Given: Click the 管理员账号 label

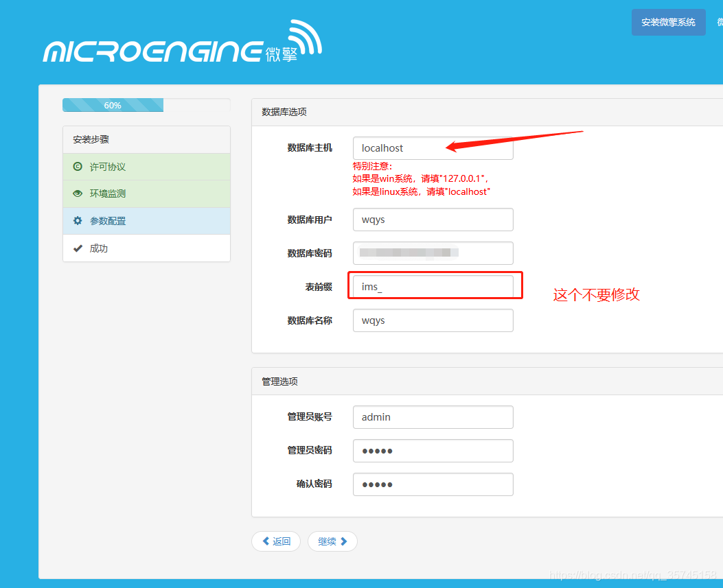Looking at the screenshot, I should coord(310,417).
